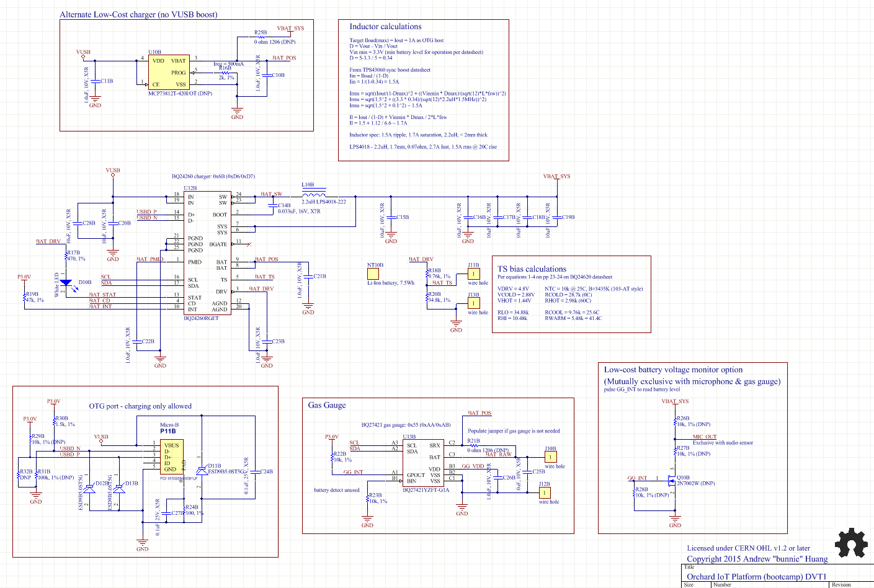Viewport: 874px width, 588px height.
Task: Select resistor R30B 1.5k pull-up
Action: coord(53,422)
